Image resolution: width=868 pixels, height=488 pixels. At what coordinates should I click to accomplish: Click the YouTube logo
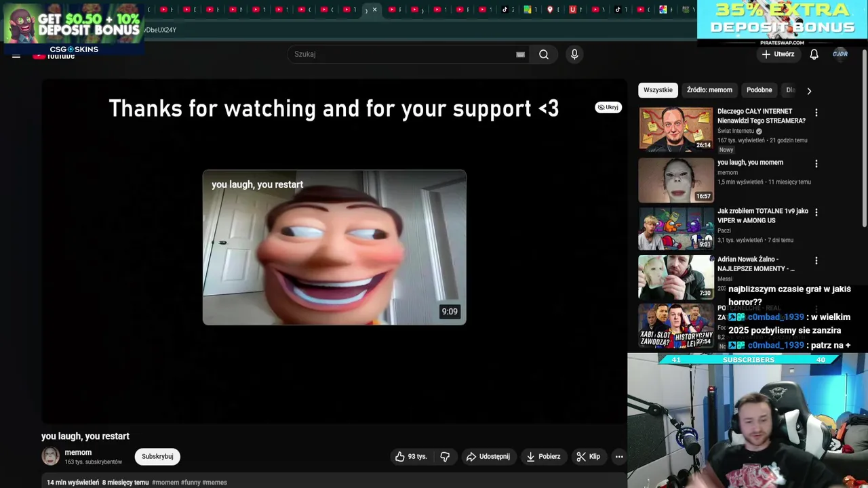point(54,56)
